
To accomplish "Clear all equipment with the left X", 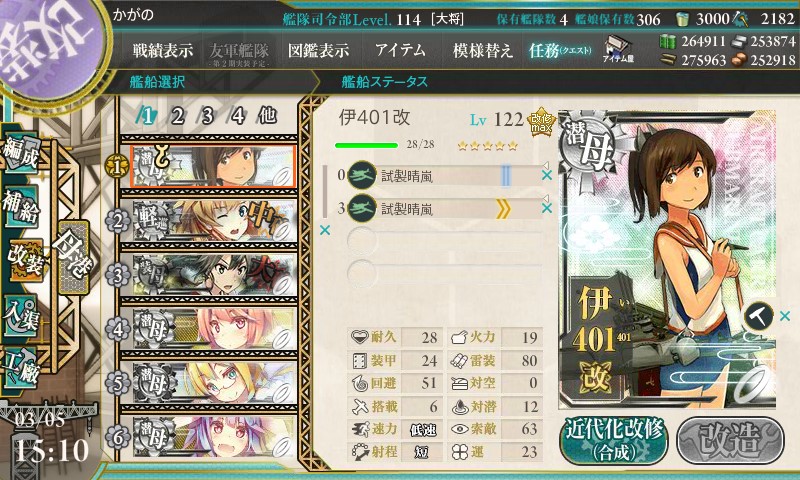I will [x=324, y=231].
